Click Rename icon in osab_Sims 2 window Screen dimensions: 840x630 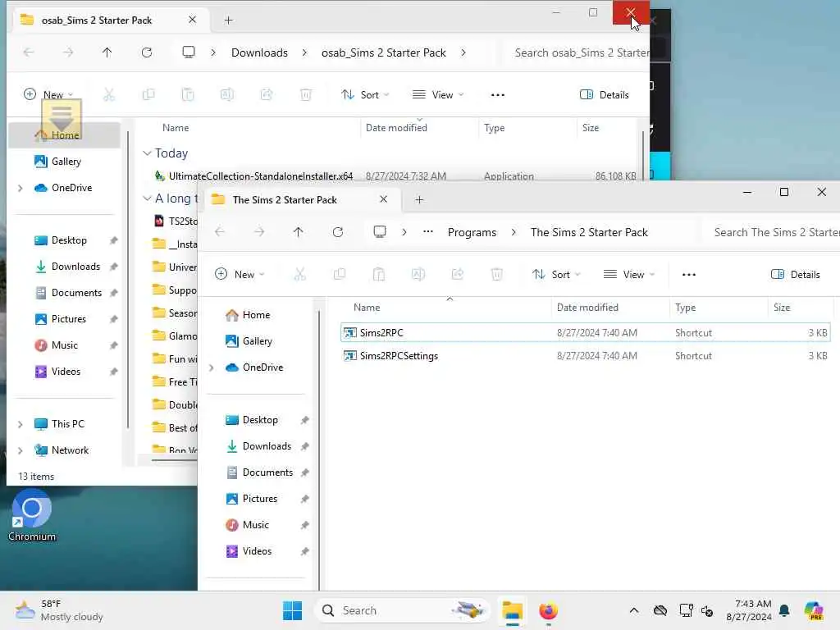tap(227, 95)
